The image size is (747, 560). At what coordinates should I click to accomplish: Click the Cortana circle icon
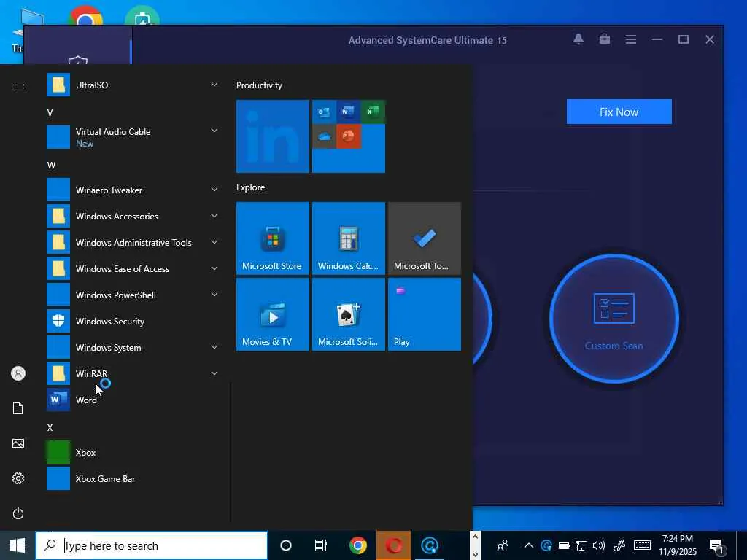click(286, 545)
